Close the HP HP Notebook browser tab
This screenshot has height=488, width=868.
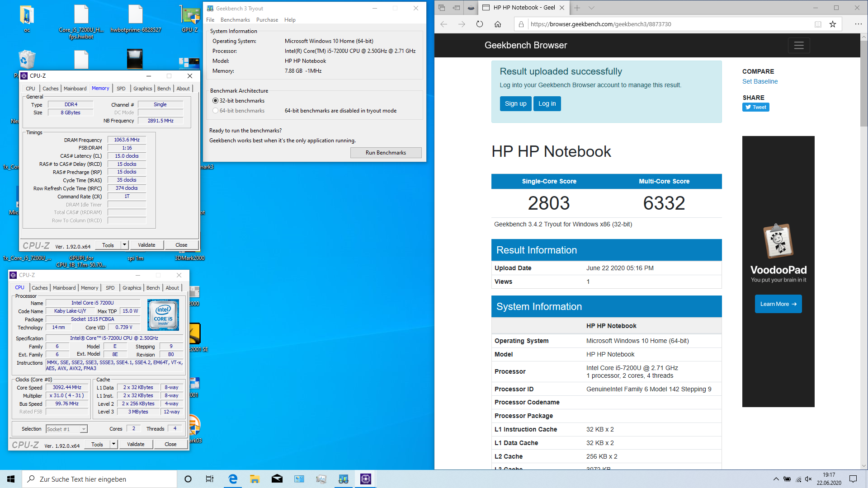562,8
